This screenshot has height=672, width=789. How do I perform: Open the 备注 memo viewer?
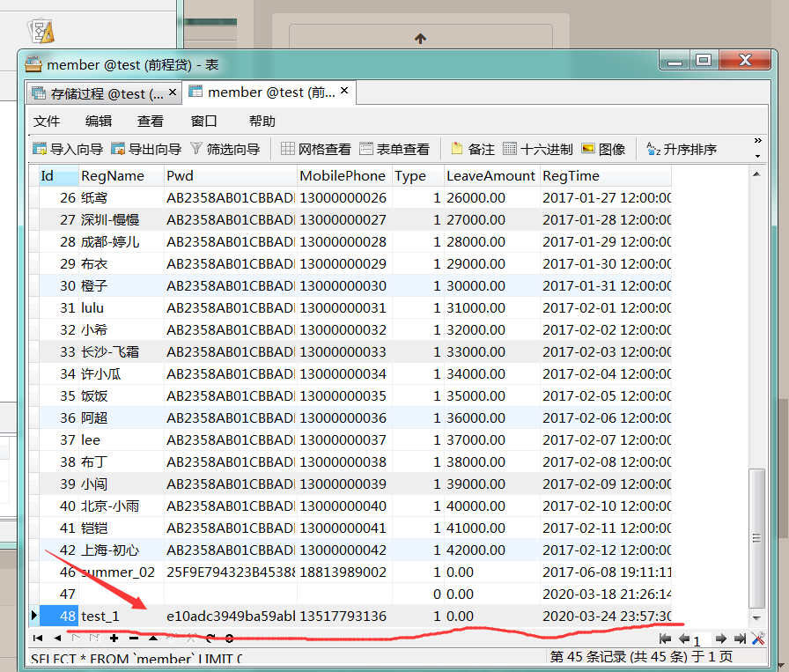coord(473,149)
